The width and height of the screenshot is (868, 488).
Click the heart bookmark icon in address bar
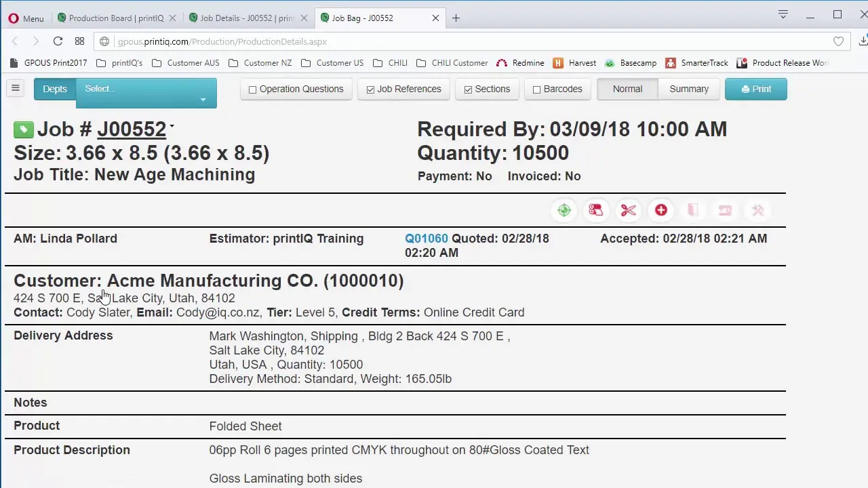click(838, 41)
